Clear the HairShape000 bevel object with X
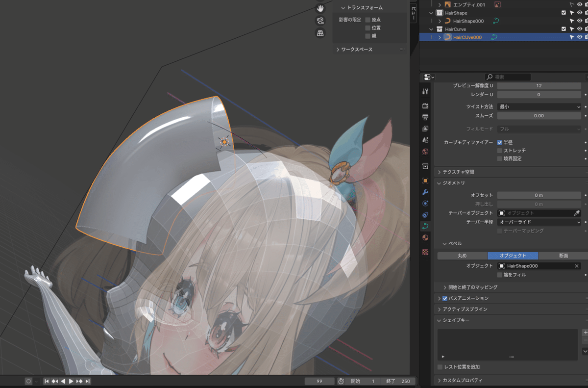588x388 pixels. pos(577,266)
